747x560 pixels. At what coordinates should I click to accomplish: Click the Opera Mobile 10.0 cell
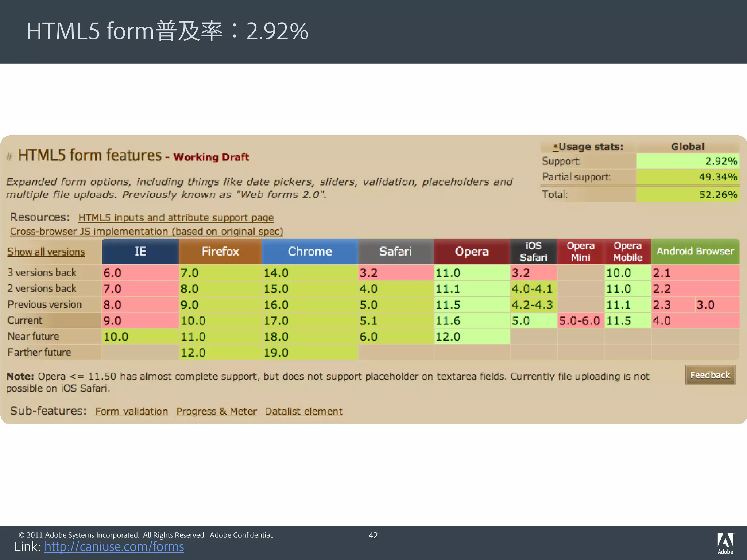[628, 273]
